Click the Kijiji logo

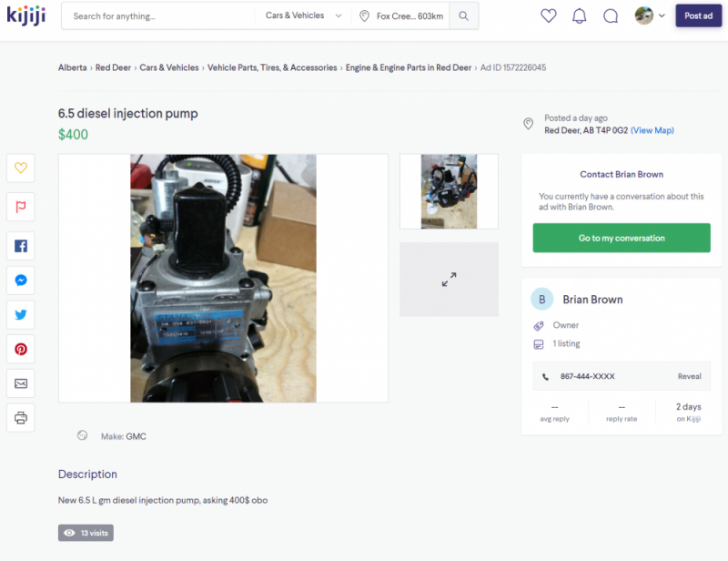pyautogui.click(x=26, y=15)
